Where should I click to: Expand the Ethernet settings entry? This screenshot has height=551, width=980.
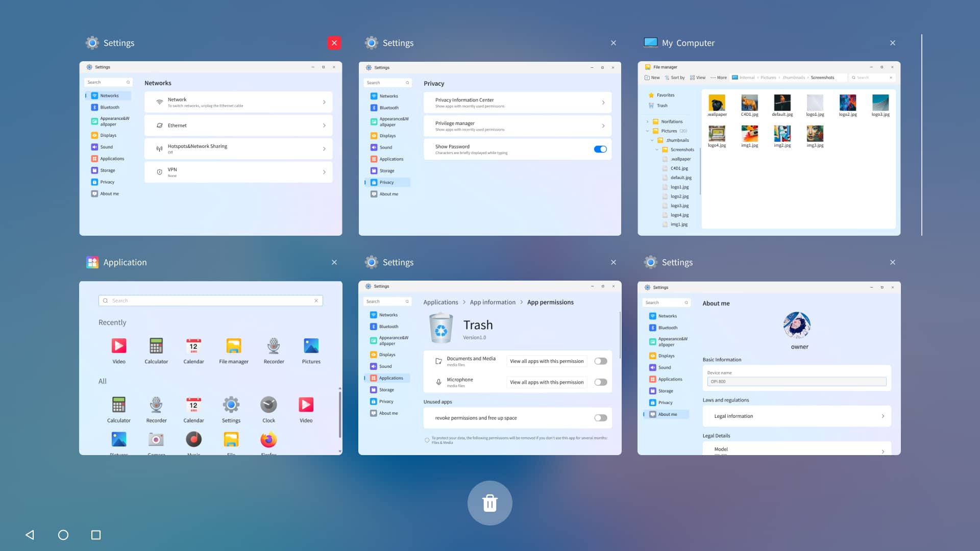tap(238, 125)
